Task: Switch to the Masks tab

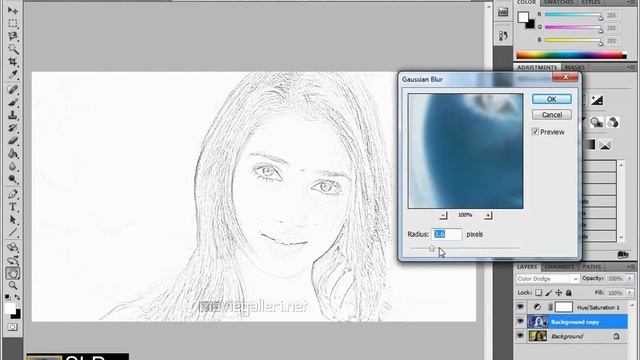Action: click(574, 67)
